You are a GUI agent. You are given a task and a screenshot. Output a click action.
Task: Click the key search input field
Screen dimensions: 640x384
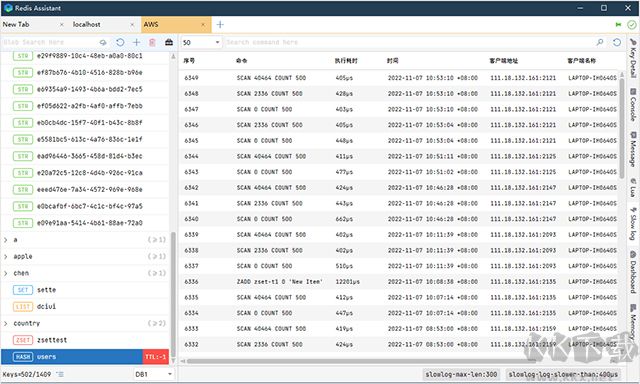(49, 42)
